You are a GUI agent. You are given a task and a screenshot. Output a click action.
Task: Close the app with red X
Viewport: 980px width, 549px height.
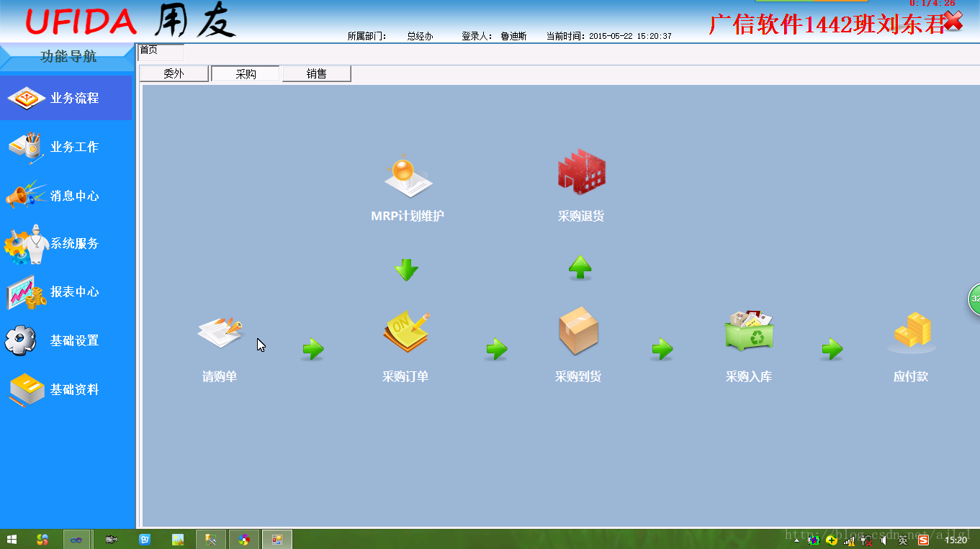953,21
